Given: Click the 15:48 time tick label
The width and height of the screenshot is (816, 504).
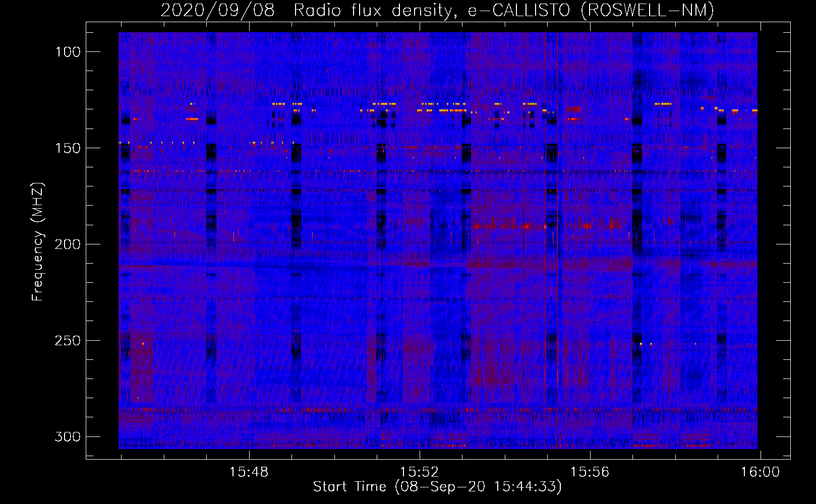Looking at the screenshot, I should click(249, 472).
